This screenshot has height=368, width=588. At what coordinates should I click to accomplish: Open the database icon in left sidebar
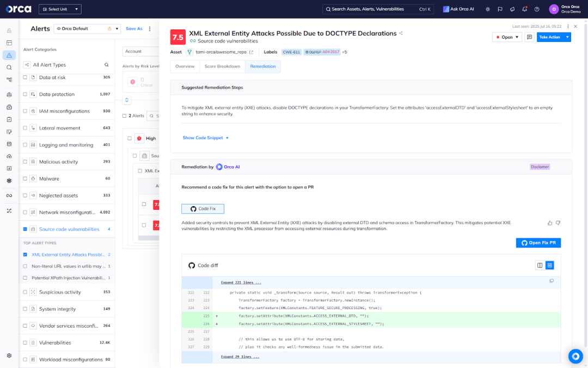(9, 144)
